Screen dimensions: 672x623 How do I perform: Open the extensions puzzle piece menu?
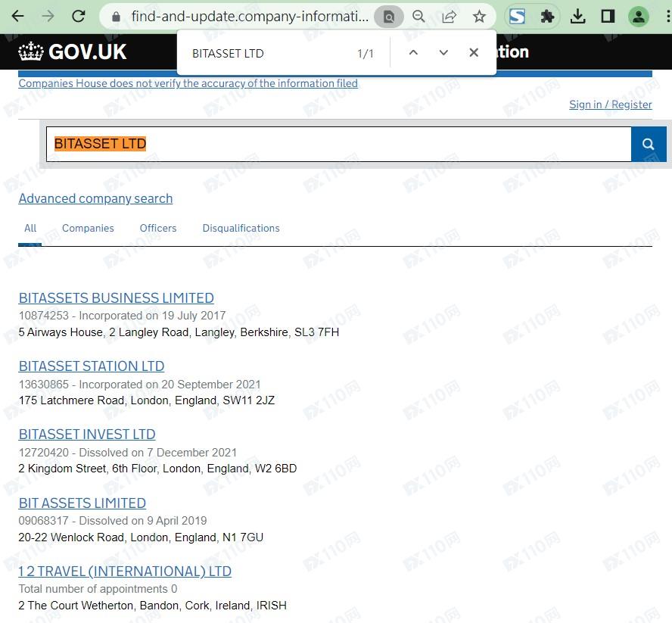547,17
